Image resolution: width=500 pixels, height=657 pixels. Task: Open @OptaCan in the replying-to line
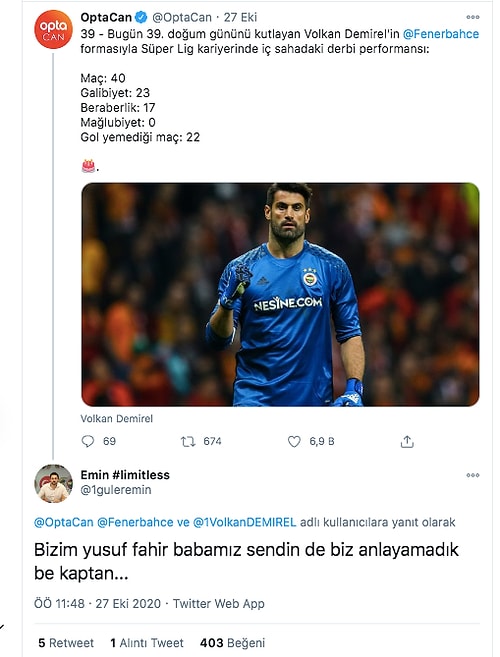[63, 522]
